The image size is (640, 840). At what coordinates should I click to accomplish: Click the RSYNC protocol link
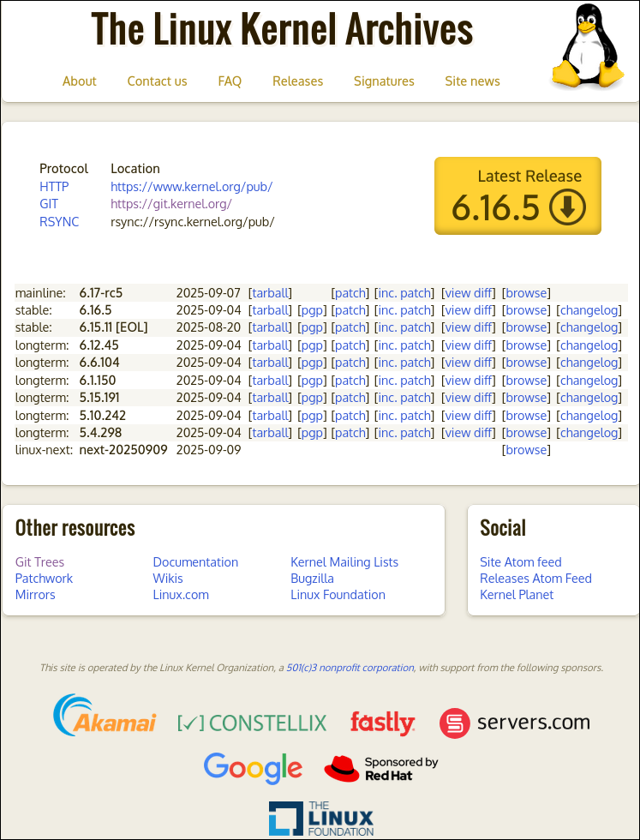pyautogui.click(x=59, y=222)
